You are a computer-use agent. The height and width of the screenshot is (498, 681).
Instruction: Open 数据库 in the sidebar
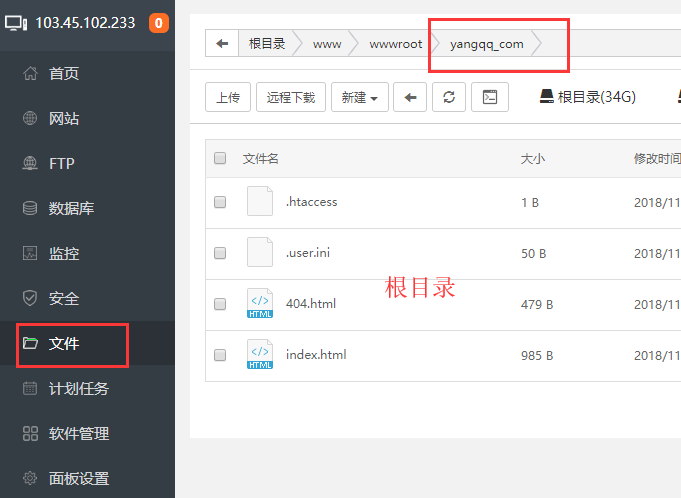coord(71,209)
